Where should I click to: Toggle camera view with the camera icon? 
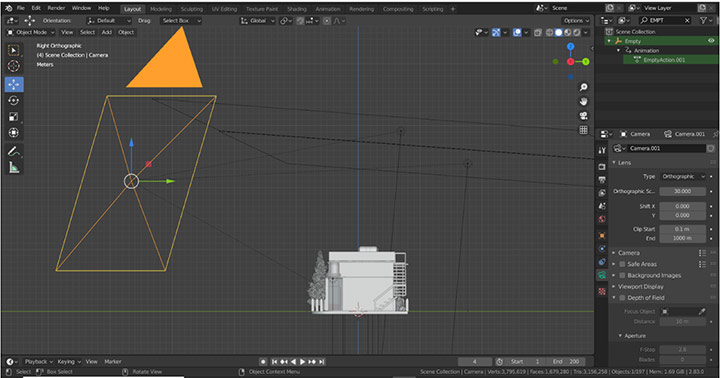coord(584,116)
